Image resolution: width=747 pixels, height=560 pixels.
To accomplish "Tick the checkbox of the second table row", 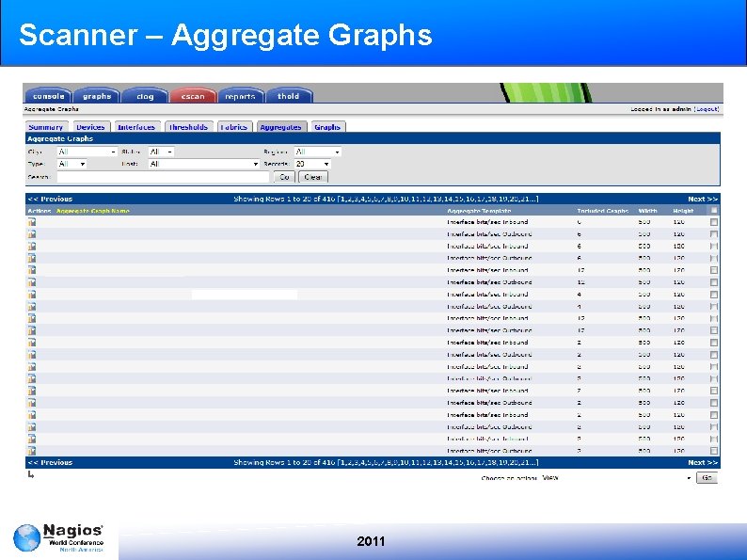I will (714, 234).
